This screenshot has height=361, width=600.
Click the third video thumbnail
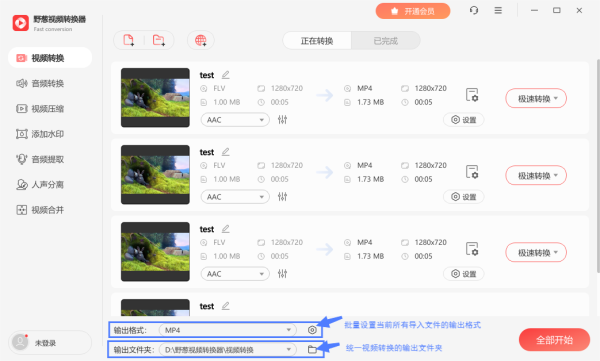(x=155, y=252)
